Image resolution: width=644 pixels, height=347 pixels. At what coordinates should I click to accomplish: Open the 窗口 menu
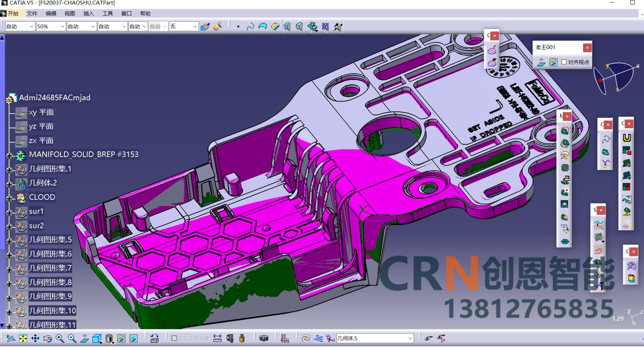point(126,14)
